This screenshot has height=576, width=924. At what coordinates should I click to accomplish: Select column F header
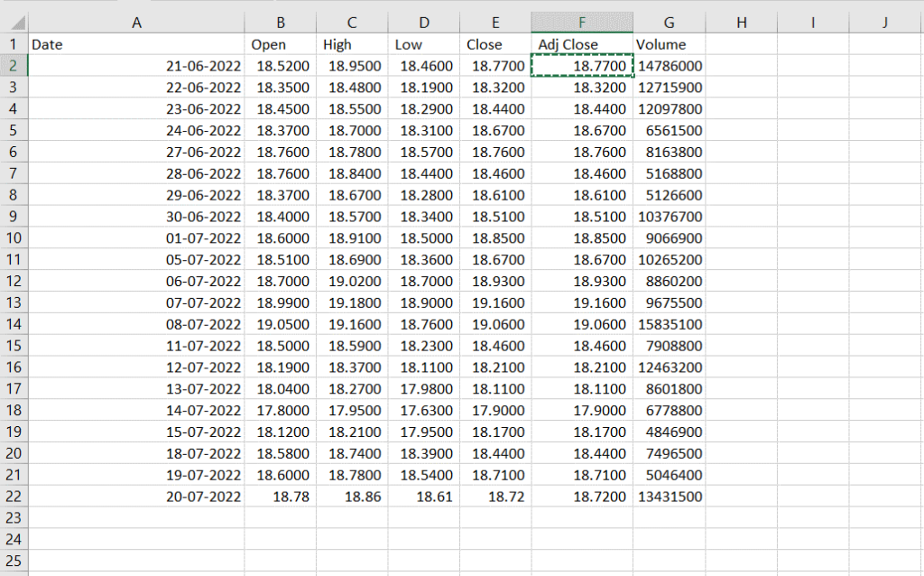(582, 23)
